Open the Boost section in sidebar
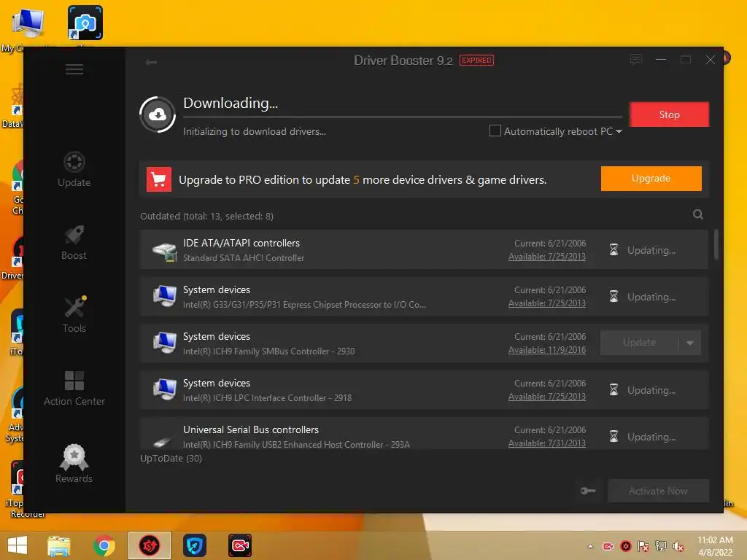This screenshot has width=747, height=560. click(74, 242)
